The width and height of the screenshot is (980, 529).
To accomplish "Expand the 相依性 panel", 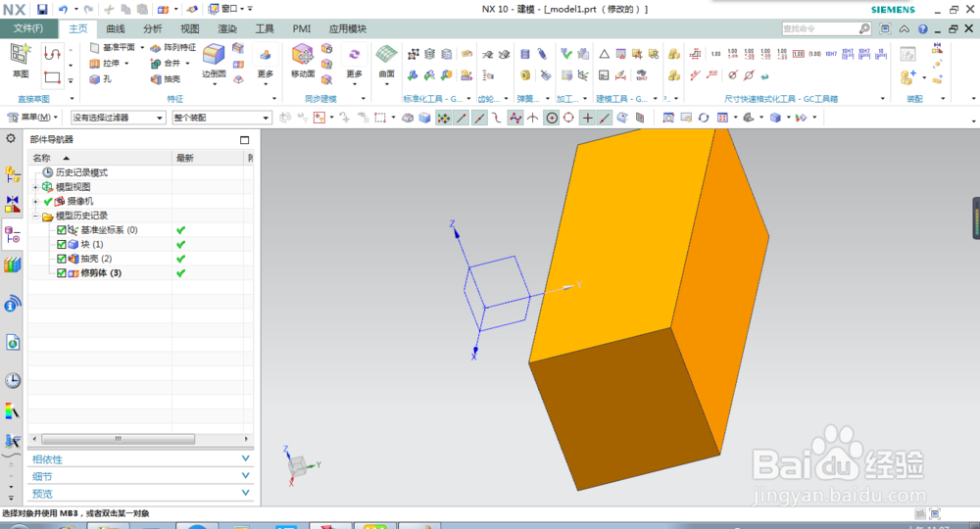I will [140, 459].
